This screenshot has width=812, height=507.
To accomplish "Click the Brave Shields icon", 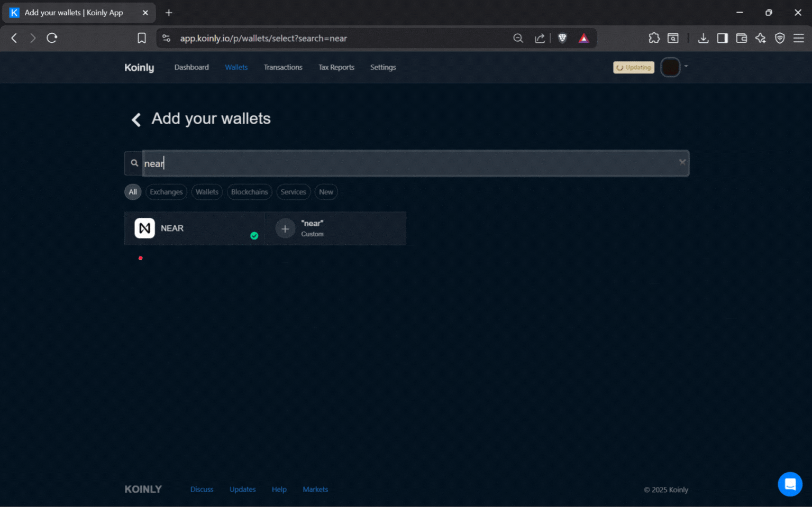I will coord(562,38).
